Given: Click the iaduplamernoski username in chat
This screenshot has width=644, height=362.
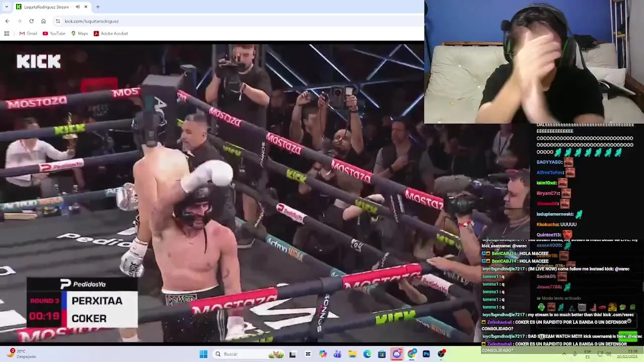Looking at the screenshot, I should point(555,214).
